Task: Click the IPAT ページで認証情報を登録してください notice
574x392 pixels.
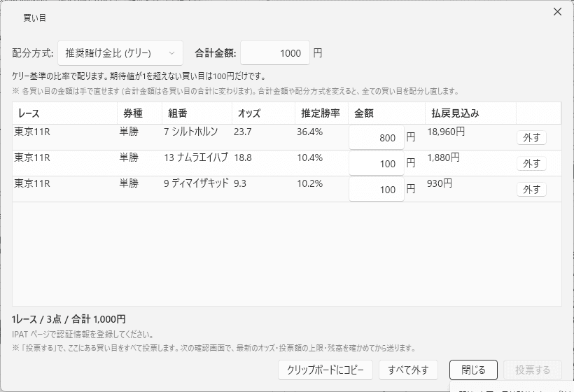Action: [83, 334]
